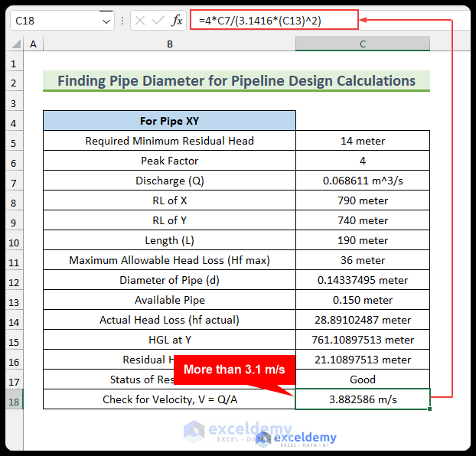The image size is (476, 456).
Task: Select column C header
Action: [363, 44]
